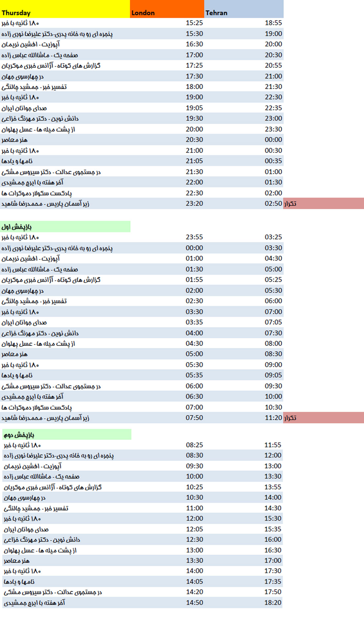Viewport: 364px width, 619px height.
Task: Select the Tehran time 18:20 cell
Action: [273, 603]
